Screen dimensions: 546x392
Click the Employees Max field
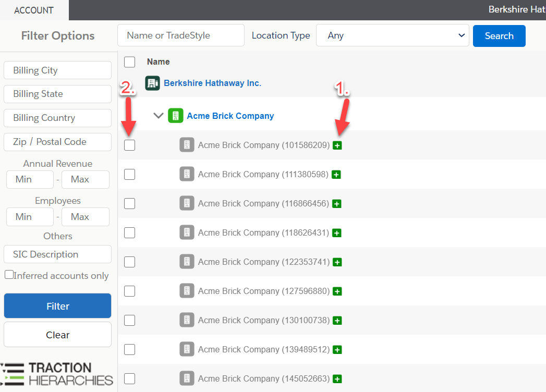coord(86,217)
